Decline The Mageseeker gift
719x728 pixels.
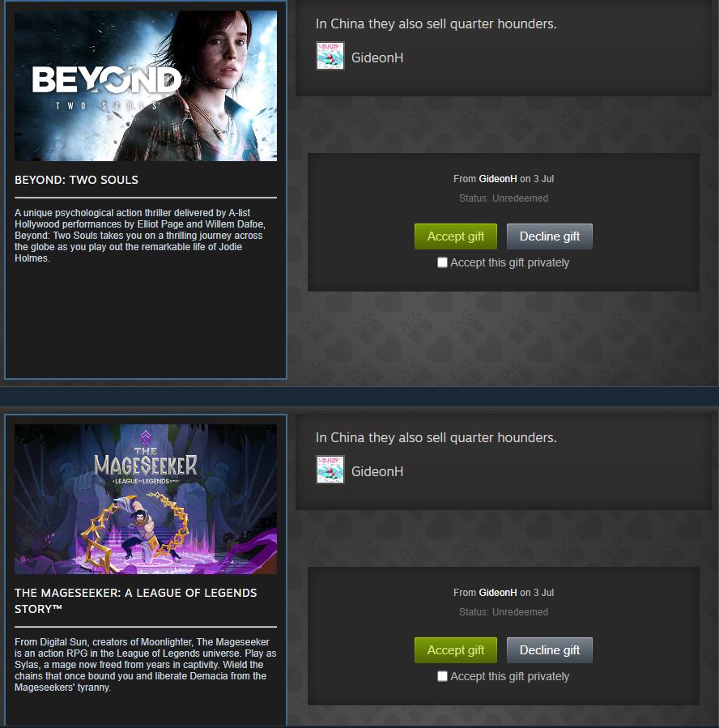tap(550, 650)
